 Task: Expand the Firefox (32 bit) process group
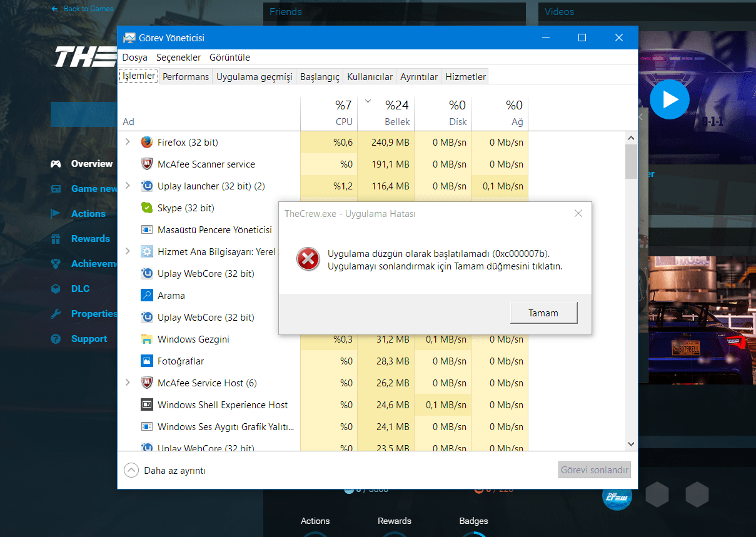[128, 142]
